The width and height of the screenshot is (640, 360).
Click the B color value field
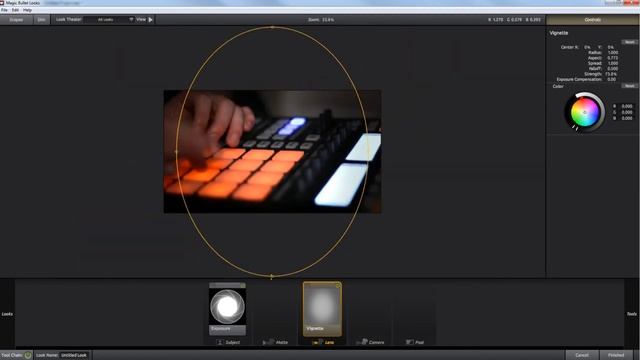pos(627,118)
